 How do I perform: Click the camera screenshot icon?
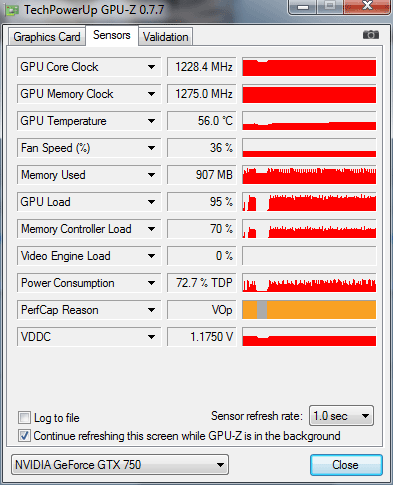371,35
